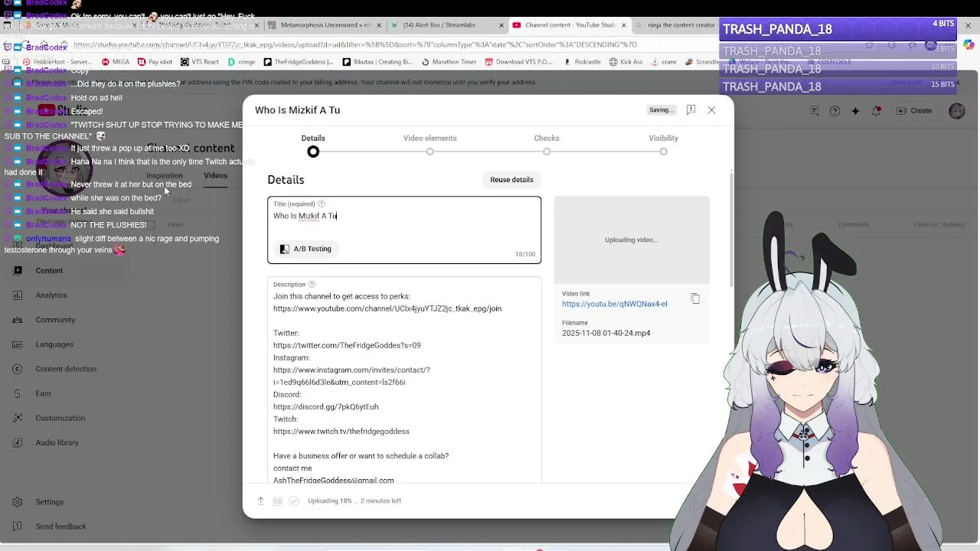980x551 pixels.
Task: Open the MEGA bookmark
Action: [115, 62]
